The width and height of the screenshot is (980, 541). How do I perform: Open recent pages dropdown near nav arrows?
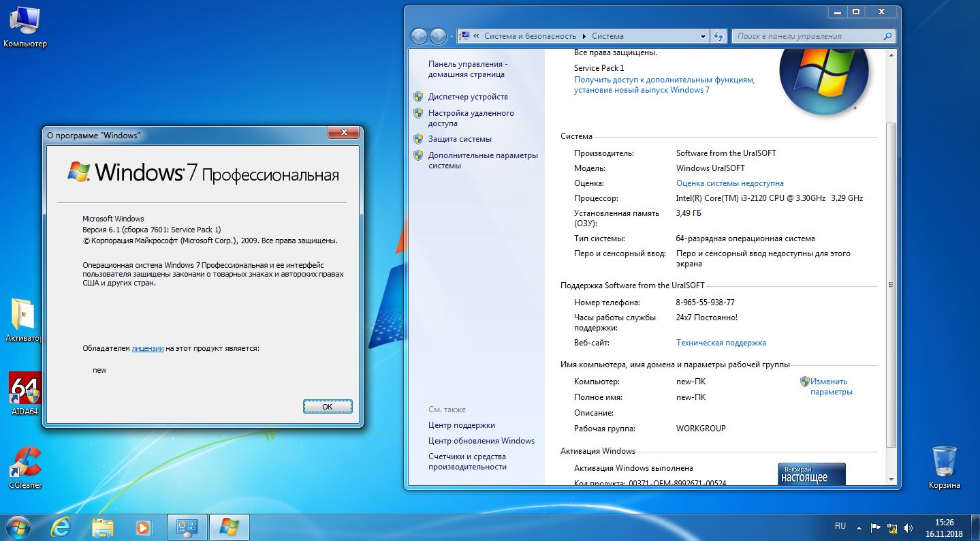tap(452, 37)
